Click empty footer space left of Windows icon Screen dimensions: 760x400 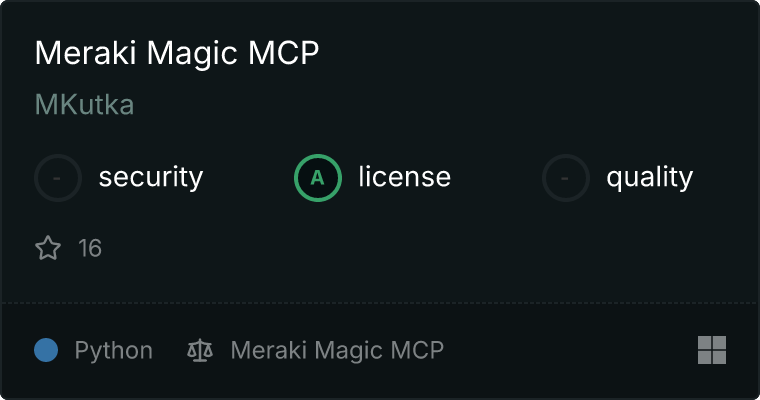pyautogui.click(x=570, y=350)
